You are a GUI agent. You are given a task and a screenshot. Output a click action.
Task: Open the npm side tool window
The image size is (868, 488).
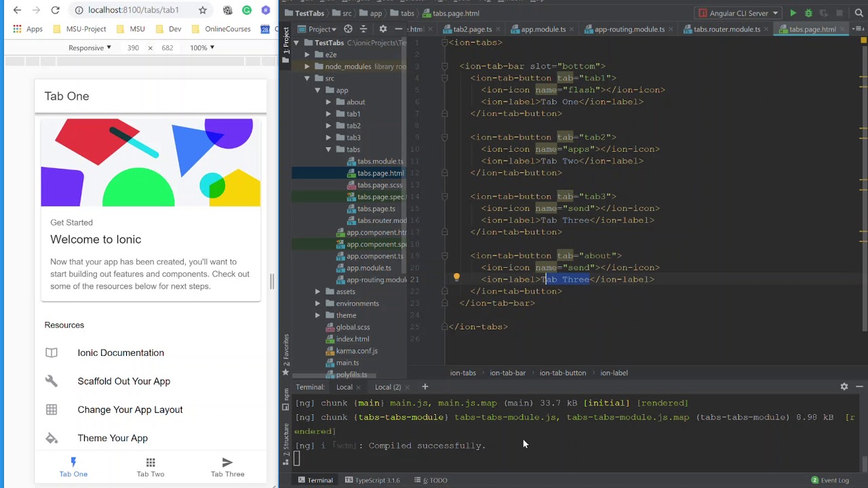[286, 399]
